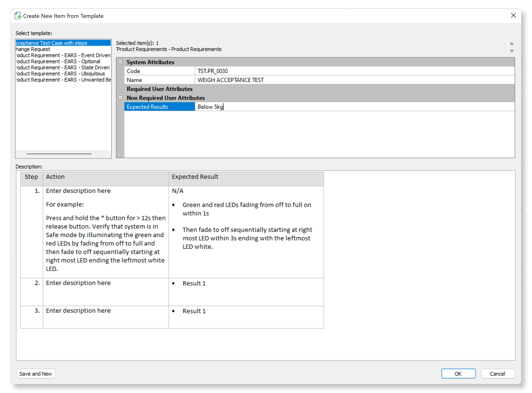Click the Required User Attributes header
Viewport: 532px width, 393px height.
click(x=159, y=89)
